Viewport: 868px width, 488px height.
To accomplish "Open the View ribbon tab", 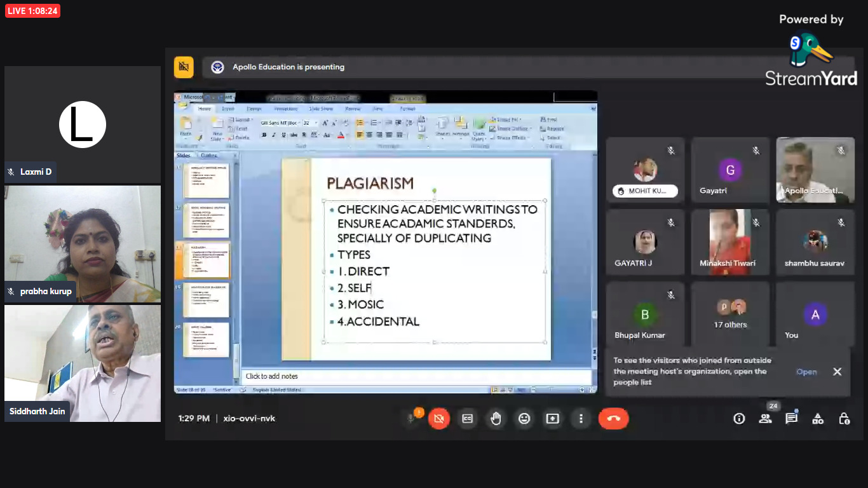I will (377, 109).
